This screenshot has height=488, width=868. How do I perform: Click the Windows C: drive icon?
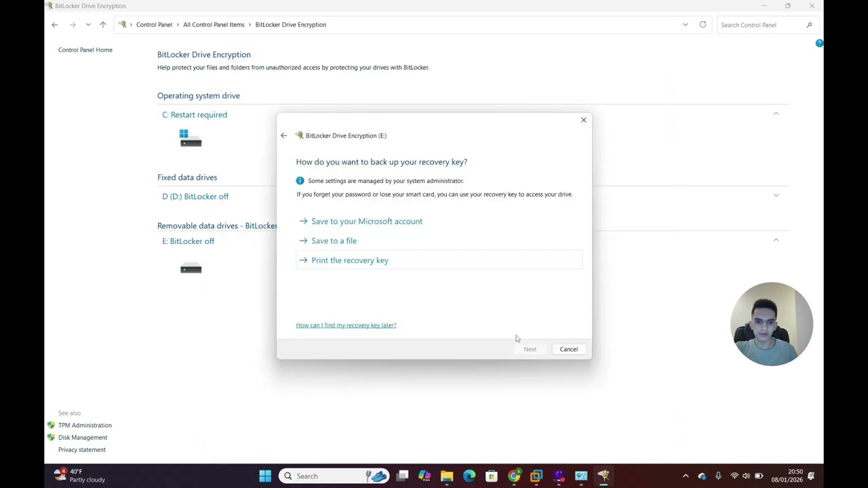click(x=191, y=138)
